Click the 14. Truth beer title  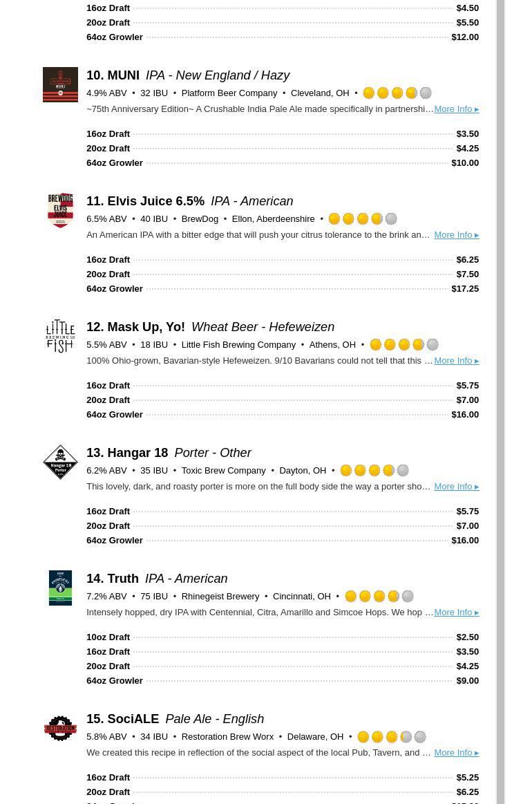point(113,579)
